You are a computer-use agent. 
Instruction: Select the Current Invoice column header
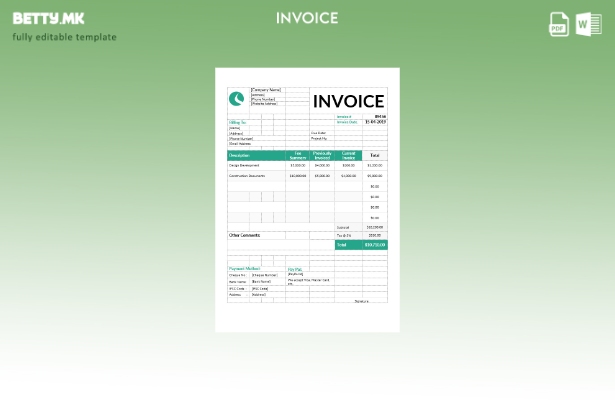click(x=348, y=156)
